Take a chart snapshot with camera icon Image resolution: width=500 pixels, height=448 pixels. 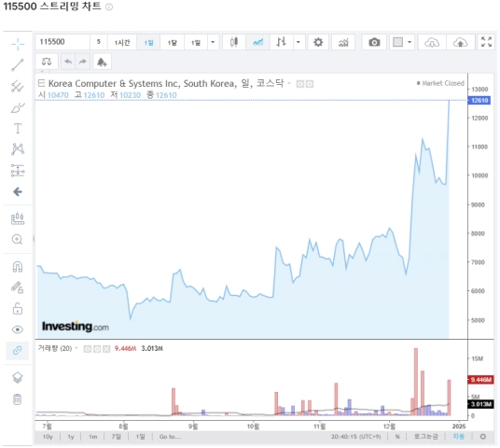374,42
